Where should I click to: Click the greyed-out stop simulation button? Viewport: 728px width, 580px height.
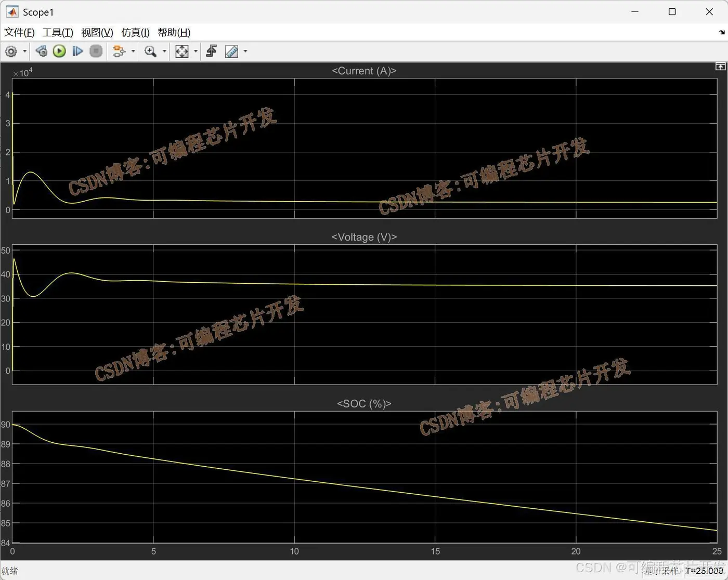(x=96, y=51)
